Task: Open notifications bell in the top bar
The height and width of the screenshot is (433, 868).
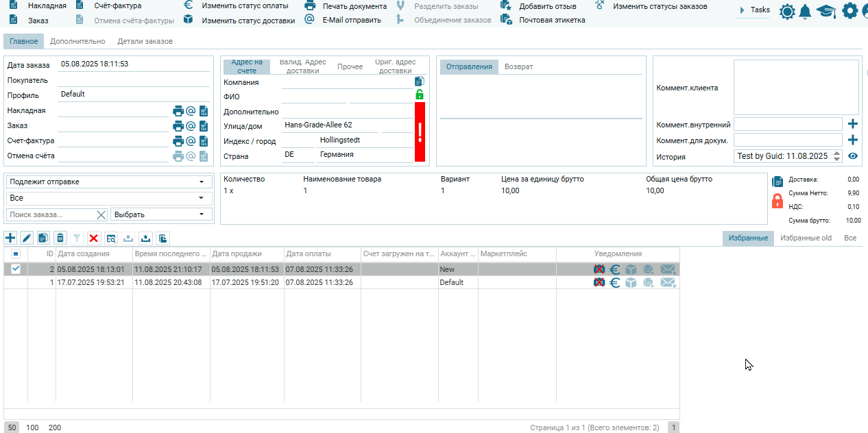Action: 805,11
